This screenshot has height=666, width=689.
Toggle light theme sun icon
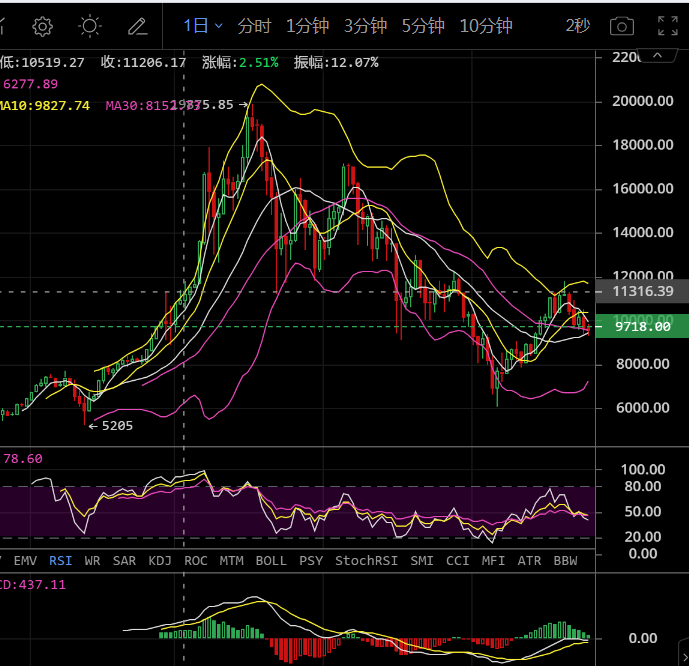(x=90, y=26)
